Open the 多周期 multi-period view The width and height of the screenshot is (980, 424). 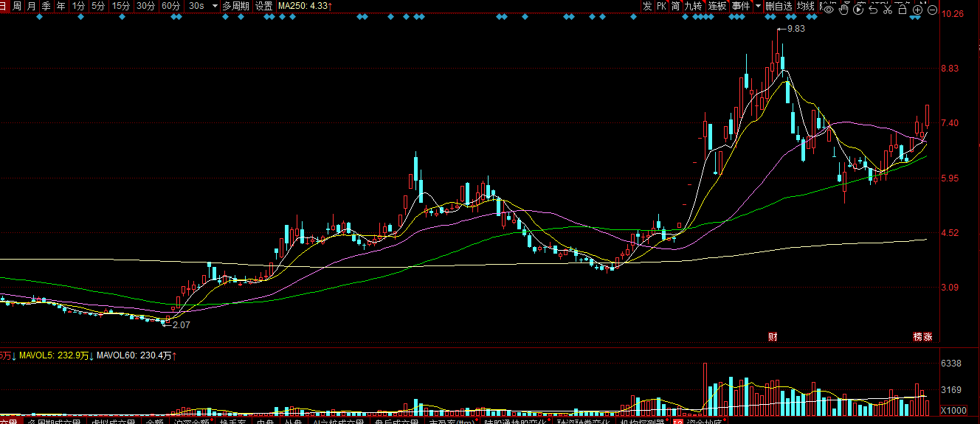[236, 6]
